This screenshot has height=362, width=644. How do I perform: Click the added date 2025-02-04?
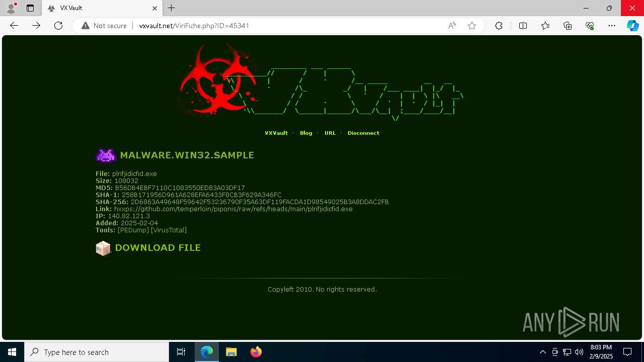[139, 223]
